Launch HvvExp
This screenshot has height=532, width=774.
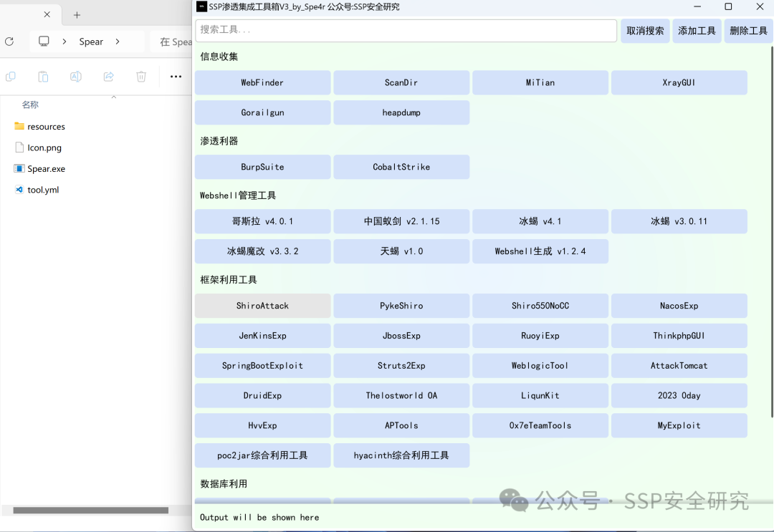tap(262, 425)
